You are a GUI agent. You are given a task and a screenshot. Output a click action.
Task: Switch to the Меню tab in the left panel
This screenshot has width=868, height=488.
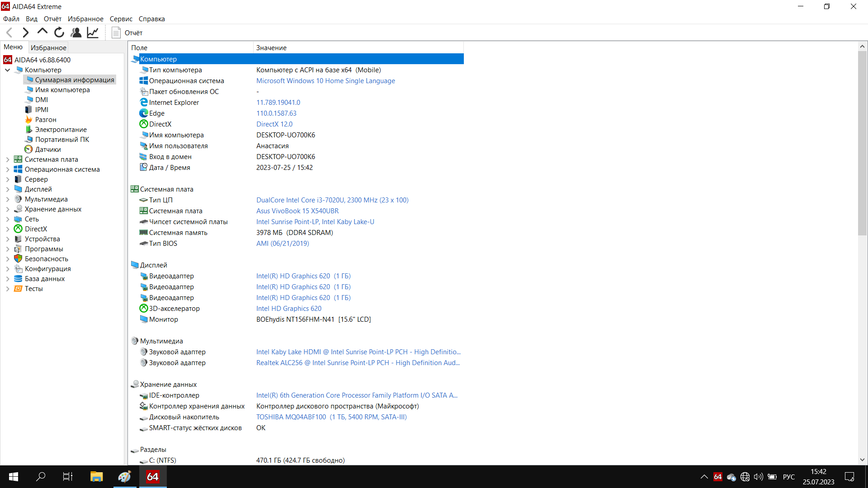[13, 47]
